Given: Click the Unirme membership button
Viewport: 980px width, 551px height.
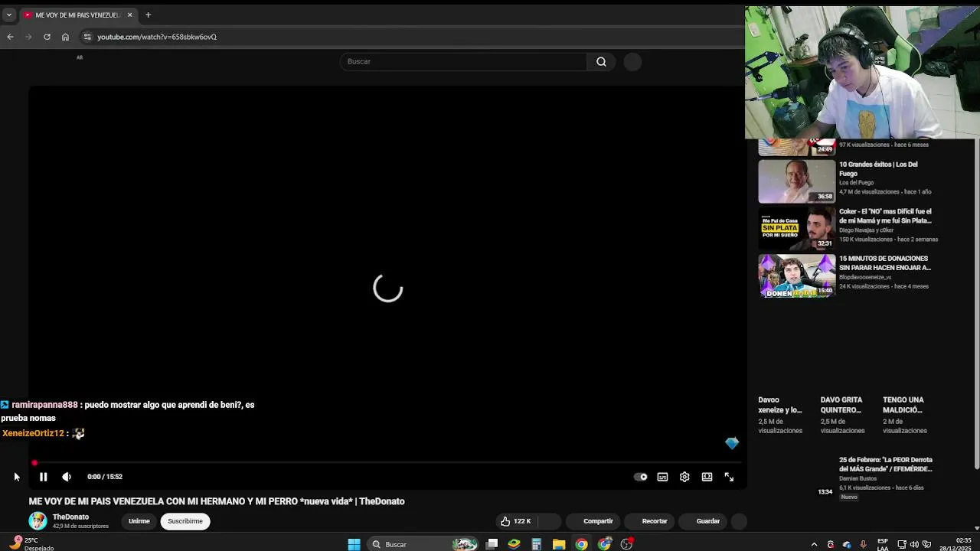Looking at the screenshot, I should [139, 521].
